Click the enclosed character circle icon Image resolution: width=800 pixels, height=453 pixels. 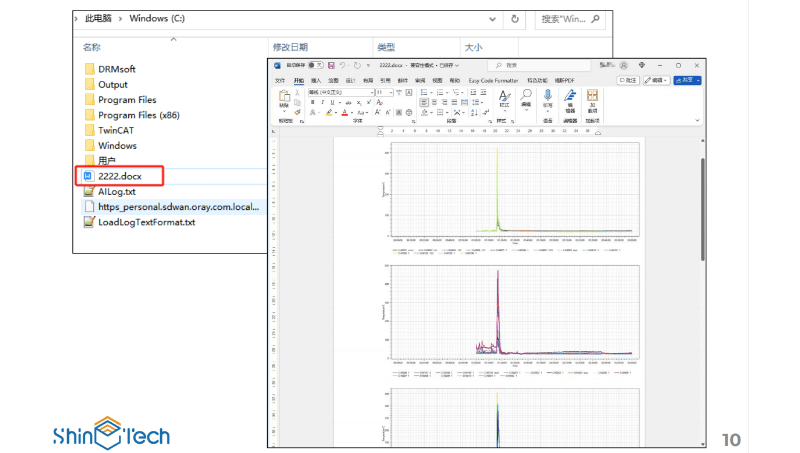click(x=409, y=112)
